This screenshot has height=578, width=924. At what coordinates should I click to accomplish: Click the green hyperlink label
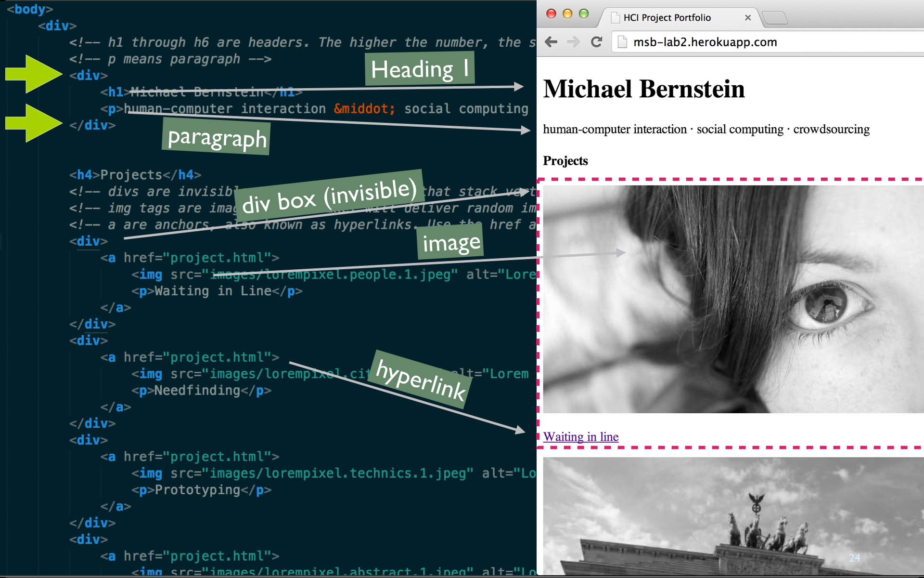(421, 380)
